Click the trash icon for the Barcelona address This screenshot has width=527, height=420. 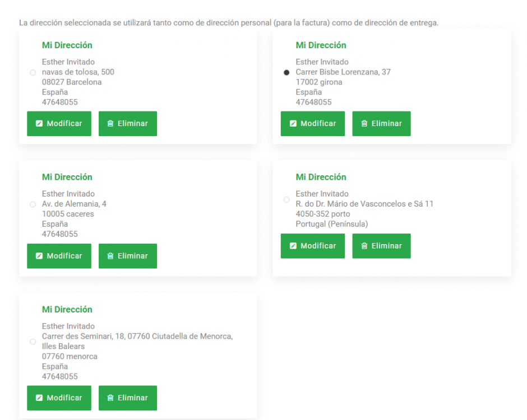coord(110,124)
